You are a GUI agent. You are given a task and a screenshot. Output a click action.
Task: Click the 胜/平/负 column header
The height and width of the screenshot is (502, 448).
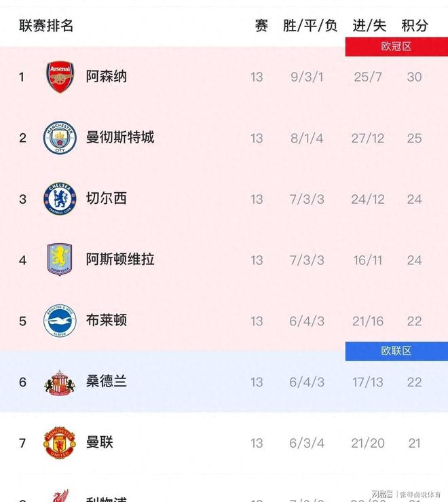click(x=310, y=26)
